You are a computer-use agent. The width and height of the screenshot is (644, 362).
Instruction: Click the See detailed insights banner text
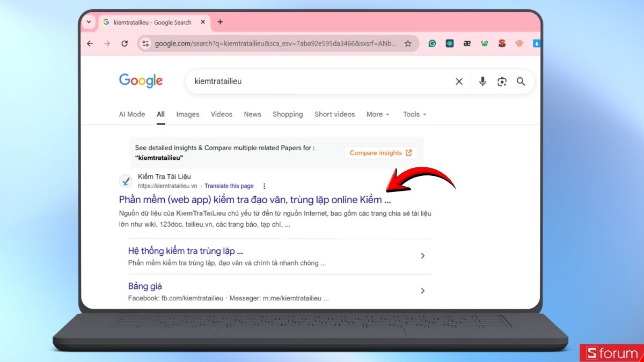pos(224,153)
